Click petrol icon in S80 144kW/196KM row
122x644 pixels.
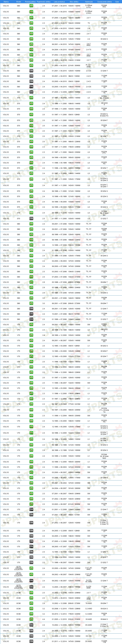click(x=31, y=298)
